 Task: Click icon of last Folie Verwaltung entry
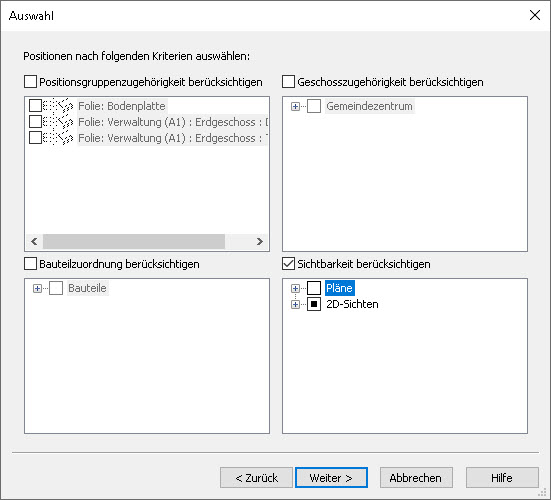point(58,138)
